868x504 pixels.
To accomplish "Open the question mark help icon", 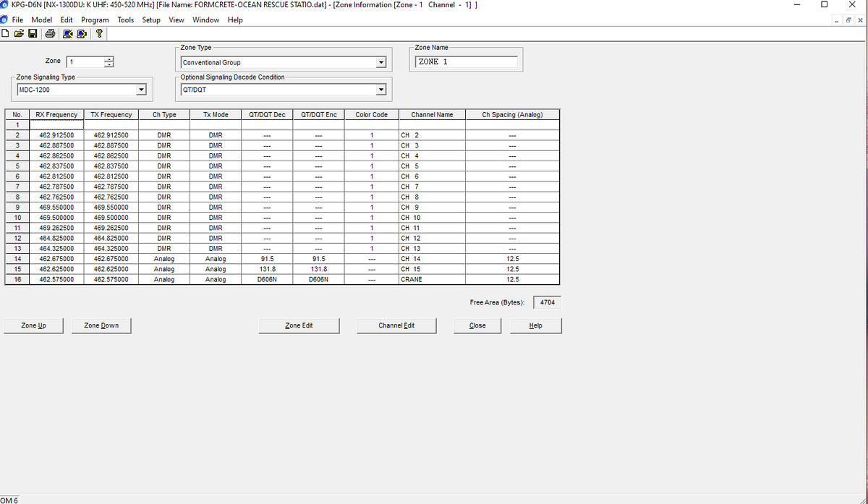I will tap(98, 33).
